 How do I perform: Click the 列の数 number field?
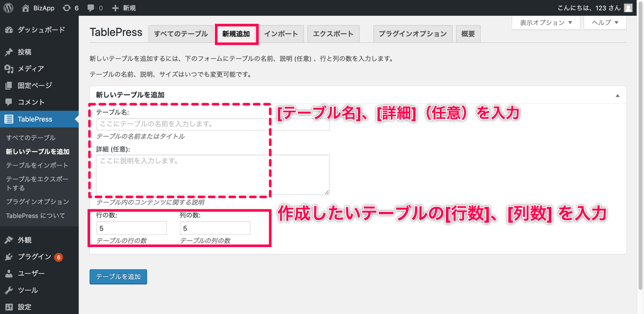click(x=215, y=228)
